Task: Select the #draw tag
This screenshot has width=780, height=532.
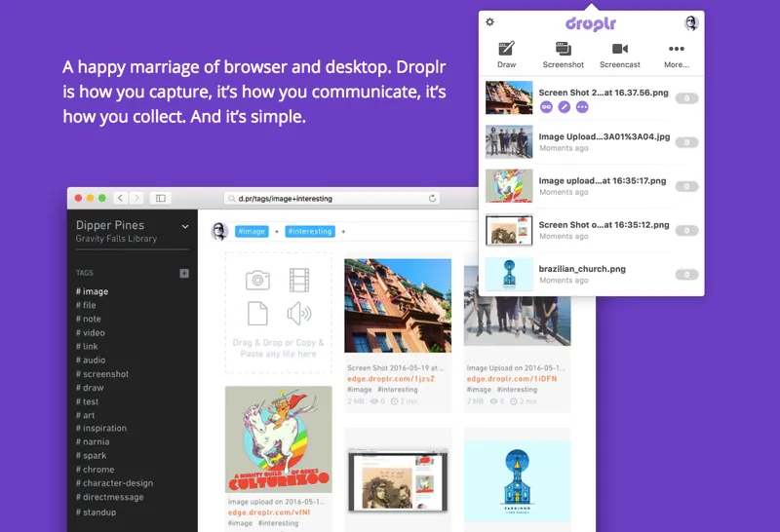Action: (x=90, y=388)
